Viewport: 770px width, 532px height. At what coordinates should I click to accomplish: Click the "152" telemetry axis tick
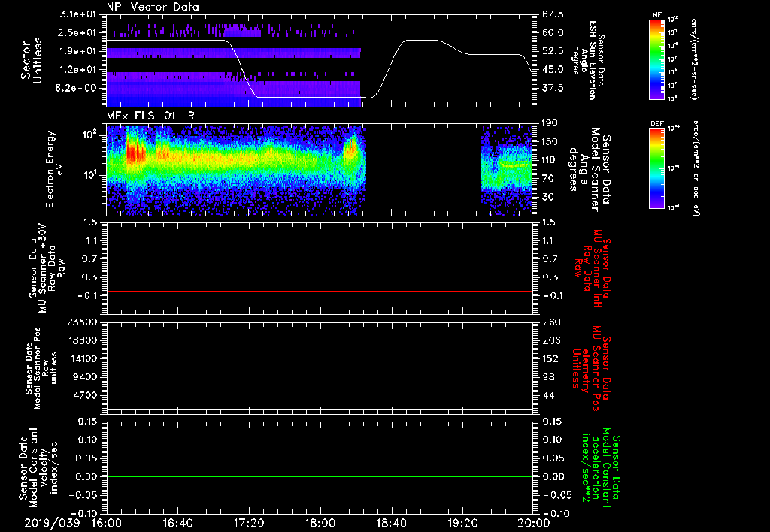550,358
